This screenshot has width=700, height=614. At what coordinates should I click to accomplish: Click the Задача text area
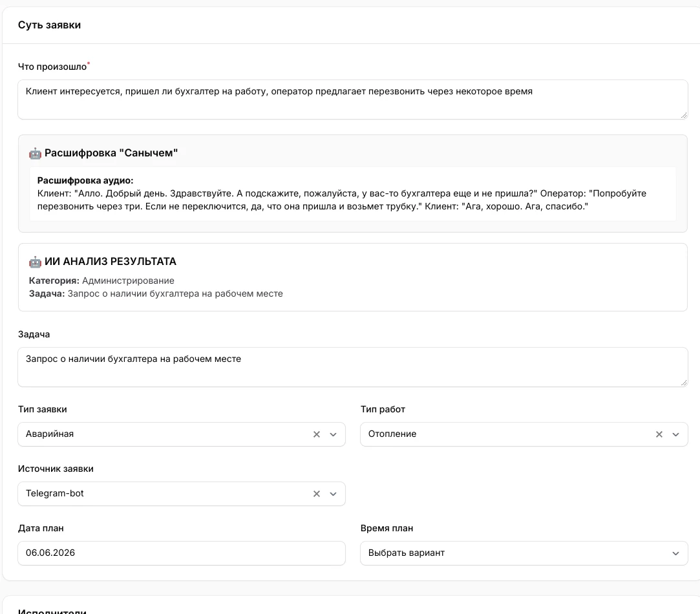pos(353,367)
